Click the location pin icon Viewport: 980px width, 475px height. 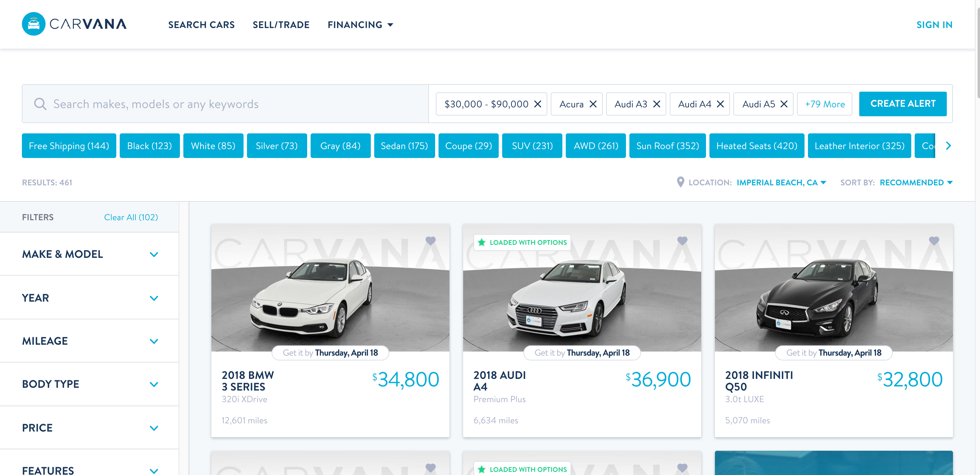[x=681, y=182]
